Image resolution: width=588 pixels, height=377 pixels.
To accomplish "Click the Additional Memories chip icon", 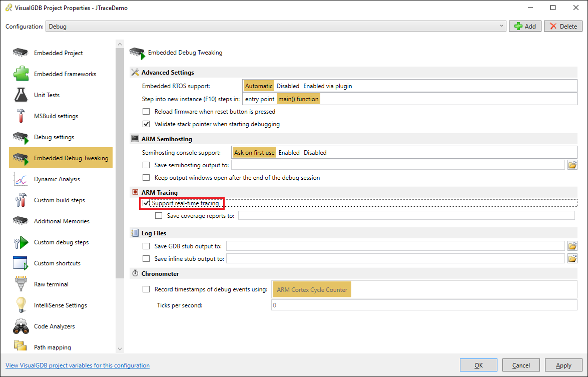I will [20, 221].
